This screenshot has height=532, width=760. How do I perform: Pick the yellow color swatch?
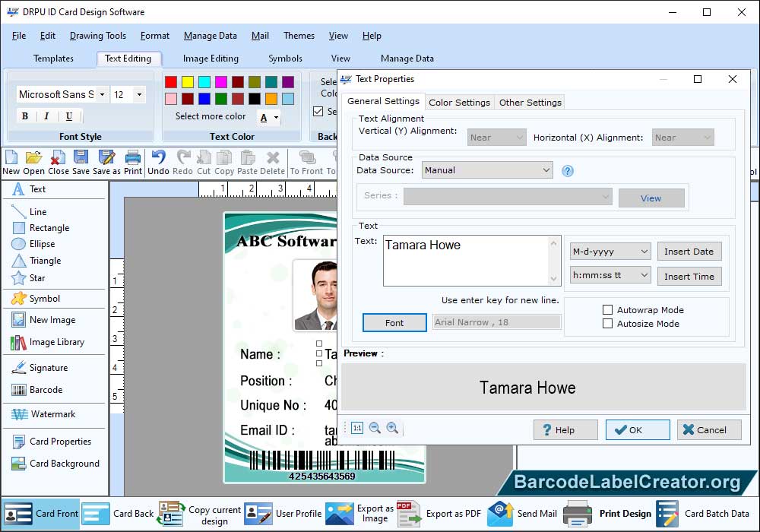[188, 82]
